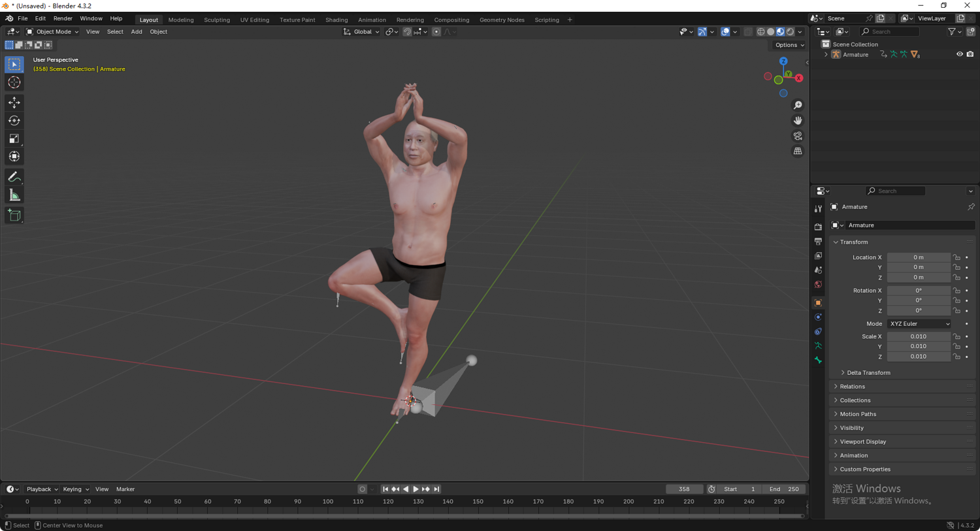Open the World properties tab
The height and width of the screenshot is (531, 980).
[x=818, y=285]
